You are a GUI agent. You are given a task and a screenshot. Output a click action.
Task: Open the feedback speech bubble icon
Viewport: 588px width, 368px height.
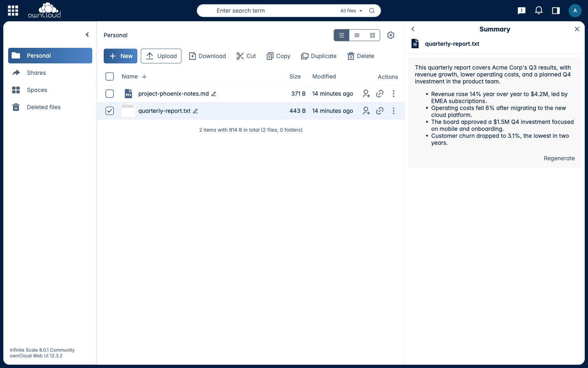click(x=521, y=11)
